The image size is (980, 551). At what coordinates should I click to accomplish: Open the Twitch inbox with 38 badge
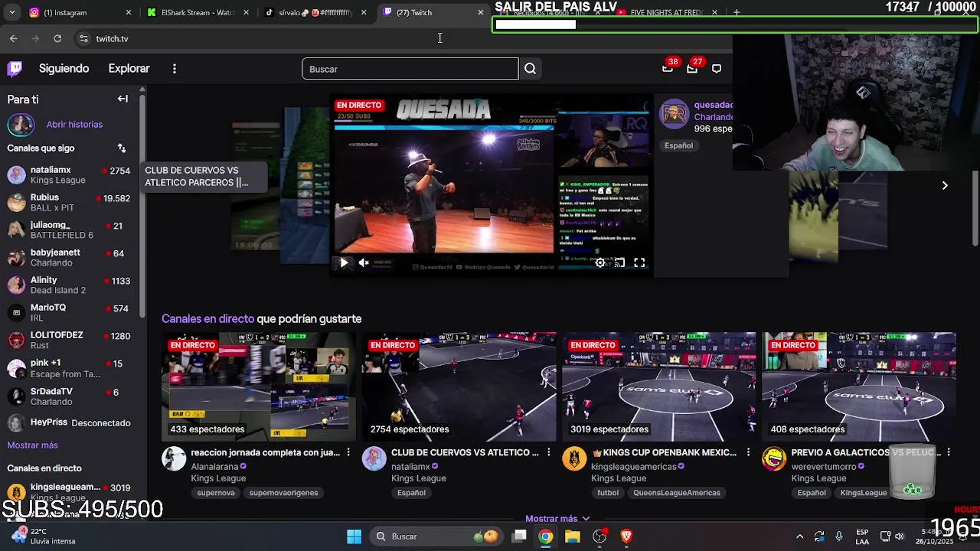pyautogui.click(x=668, y=69)
